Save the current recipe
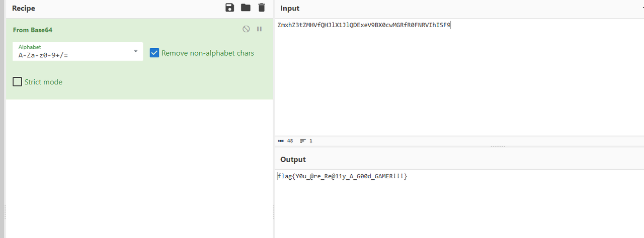Screen dimensions: 644x238 (229, 8)
